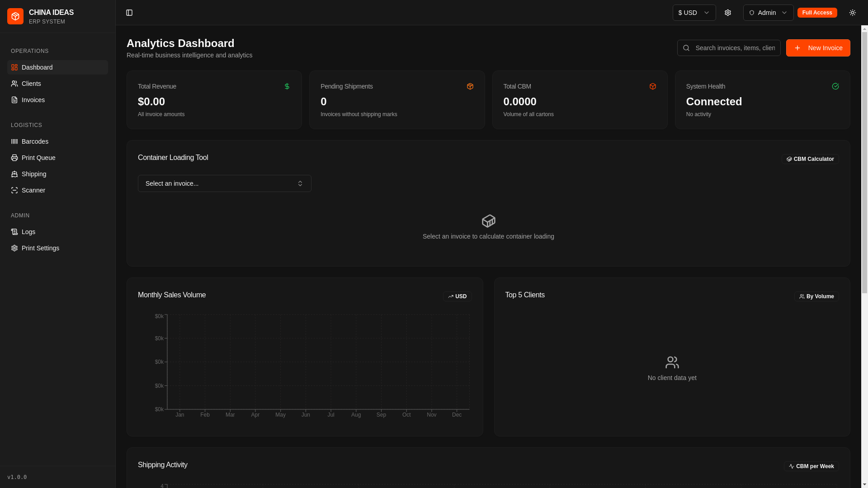Click the dollar icon on Total Revenue card
The height and width of the screenshot is (488, 868).
pyautogui.click(x=287, y=86)
